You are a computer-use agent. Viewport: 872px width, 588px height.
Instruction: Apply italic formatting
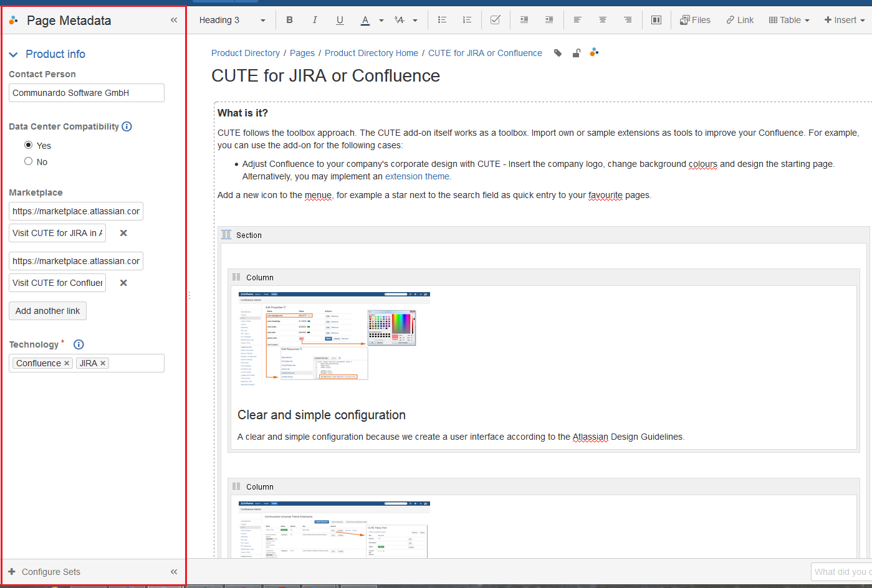[315, 20]
